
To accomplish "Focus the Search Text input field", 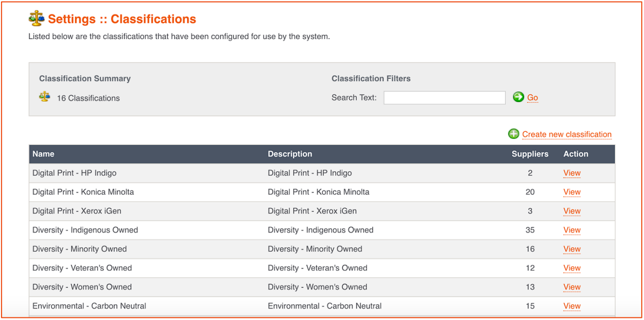I will (x=444, y=98).
